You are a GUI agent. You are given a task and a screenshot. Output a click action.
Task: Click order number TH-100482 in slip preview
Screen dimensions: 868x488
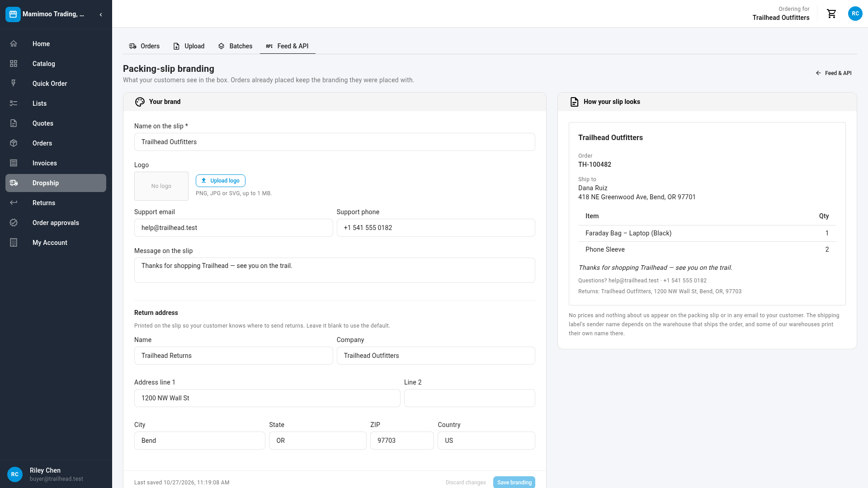pos(594,164)
